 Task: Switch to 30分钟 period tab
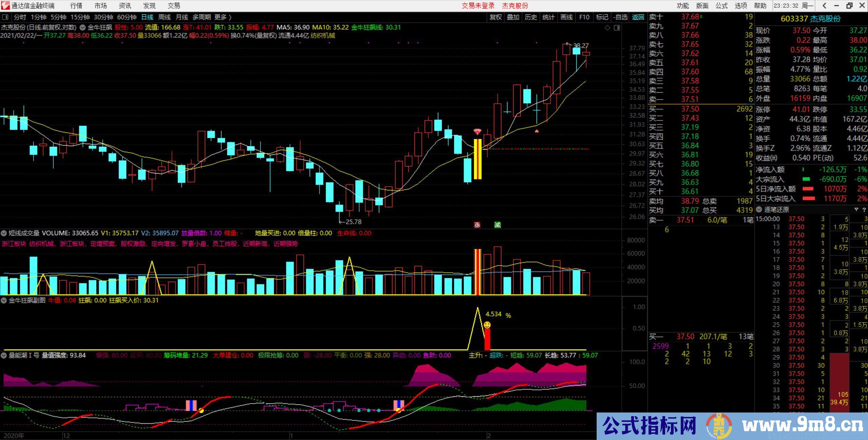103,17
